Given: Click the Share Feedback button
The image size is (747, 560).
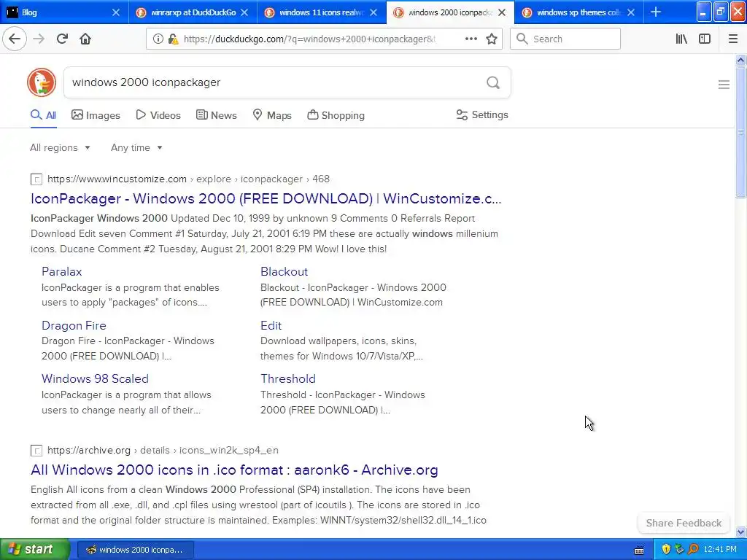Looking at the screenshot, I should (x=684, y=523).
